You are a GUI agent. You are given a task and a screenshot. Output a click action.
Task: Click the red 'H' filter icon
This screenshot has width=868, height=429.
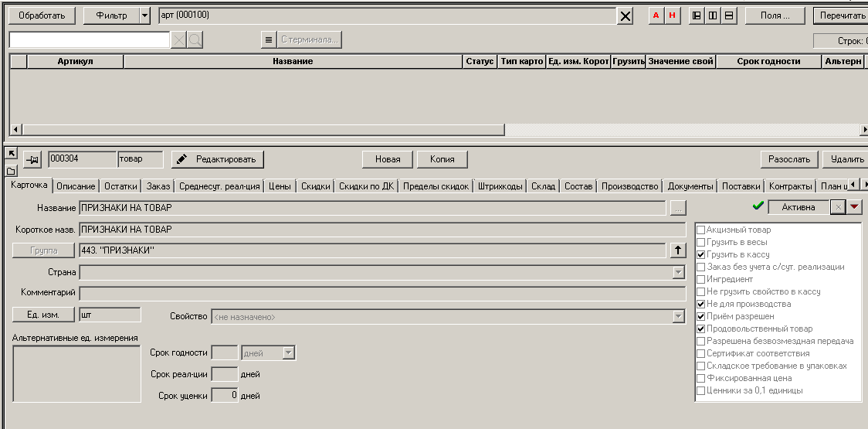coord(672,16)
